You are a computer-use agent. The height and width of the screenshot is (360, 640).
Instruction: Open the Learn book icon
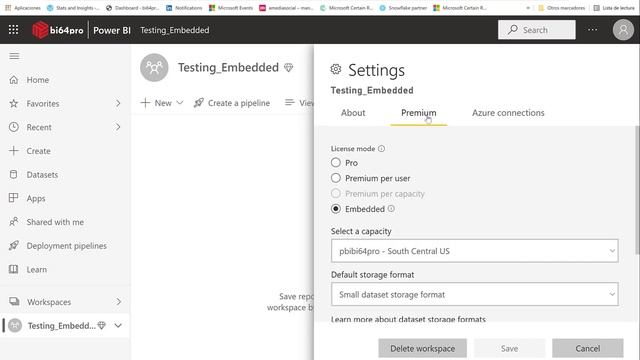14,269
